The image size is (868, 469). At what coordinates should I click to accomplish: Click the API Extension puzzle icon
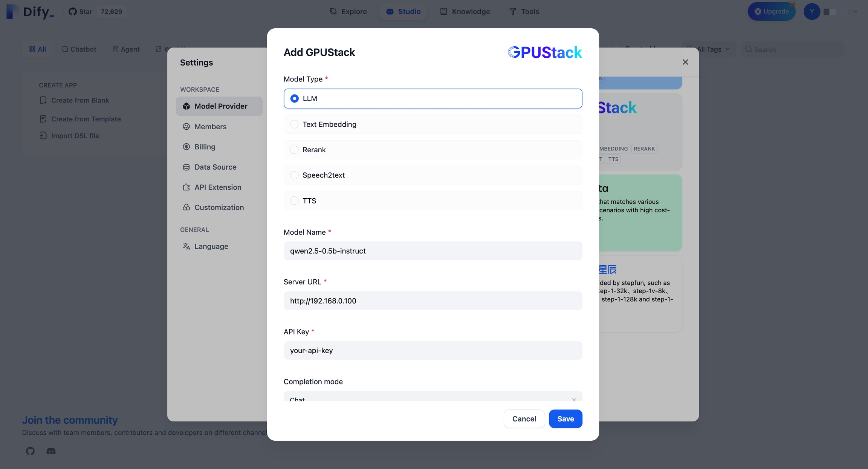point(186,187)
